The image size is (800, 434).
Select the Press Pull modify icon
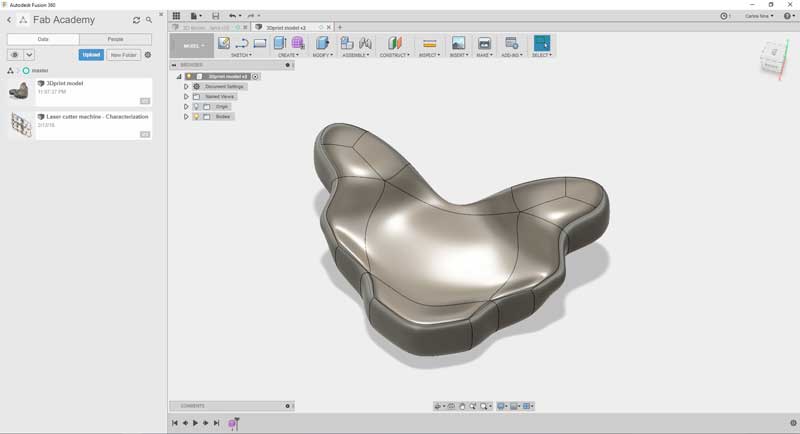pyautogui.click(x=322, y=43)
